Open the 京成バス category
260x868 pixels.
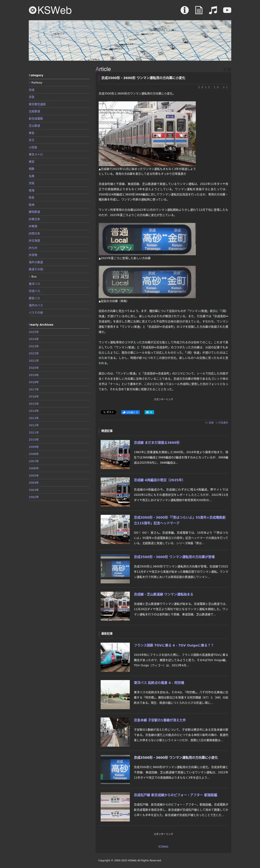pos(34,291)
